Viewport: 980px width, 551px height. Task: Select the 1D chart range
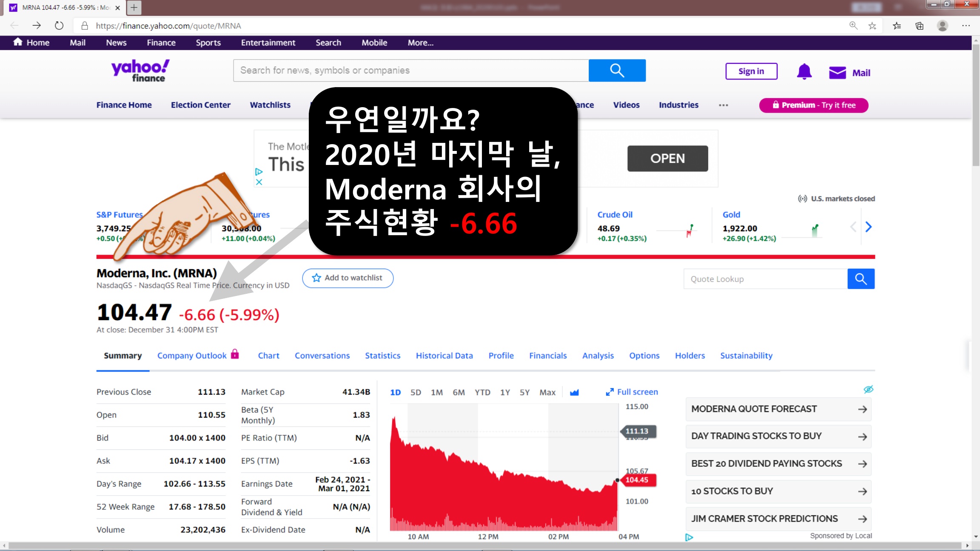pos(396,392)
